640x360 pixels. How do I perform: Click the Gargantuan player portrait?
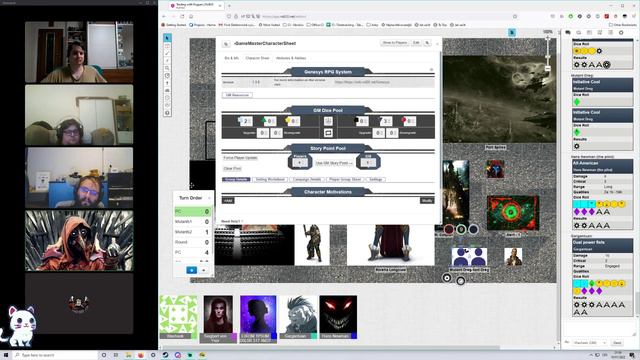tap(298, 314)
